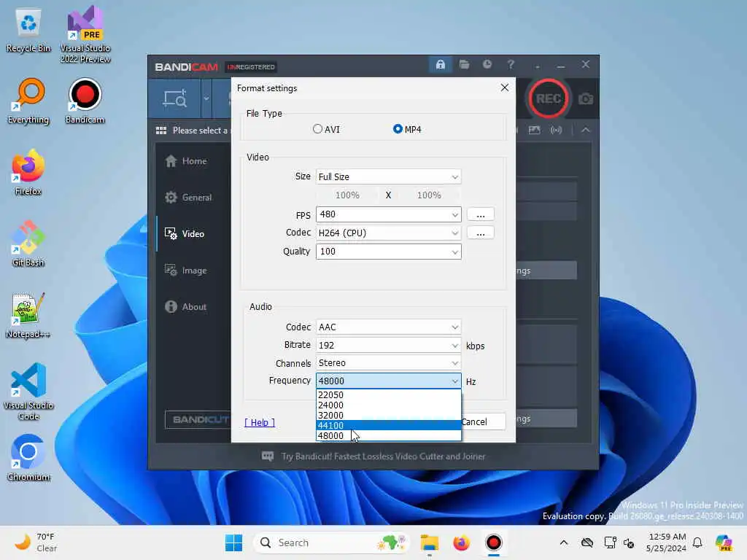Image resolution: width=747 pixels, height=560 pixels.
Task: Choose 24000 in the frequency list
Action: pyautogui.click(x=388, y=405)
